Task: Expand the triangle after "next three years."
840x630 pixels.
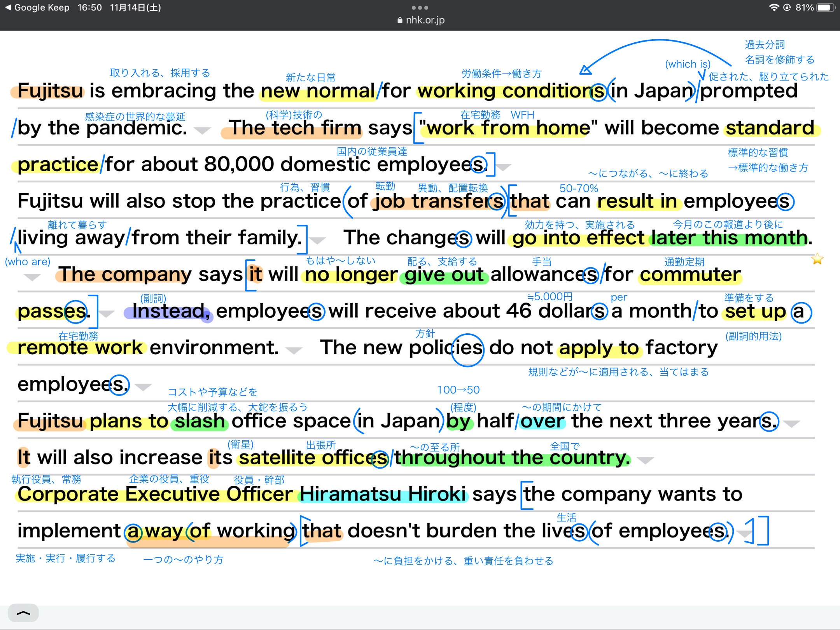Action: tap(792, 423)
